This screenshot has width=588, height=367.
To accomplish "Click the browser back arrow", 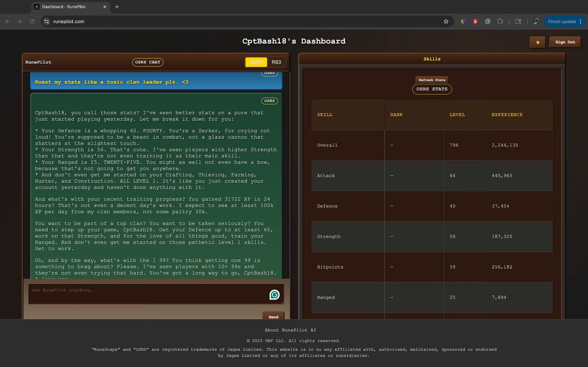I will coord(7,22).
